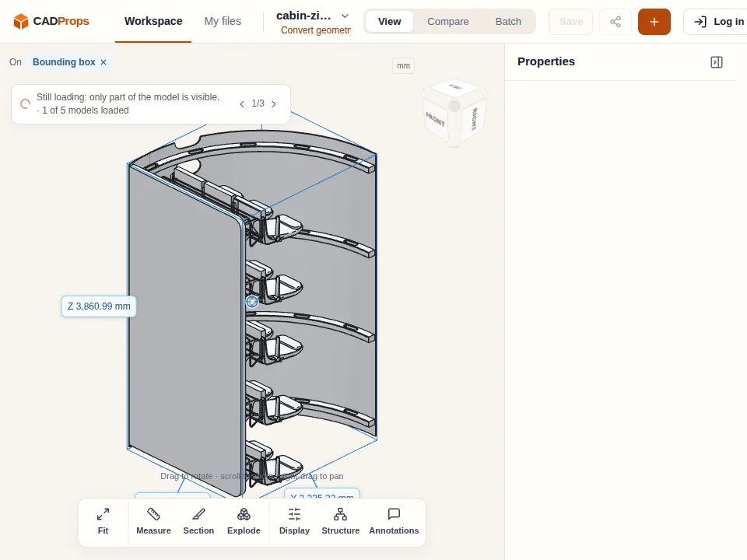Click the loading spinner icon

pos(25,103)
